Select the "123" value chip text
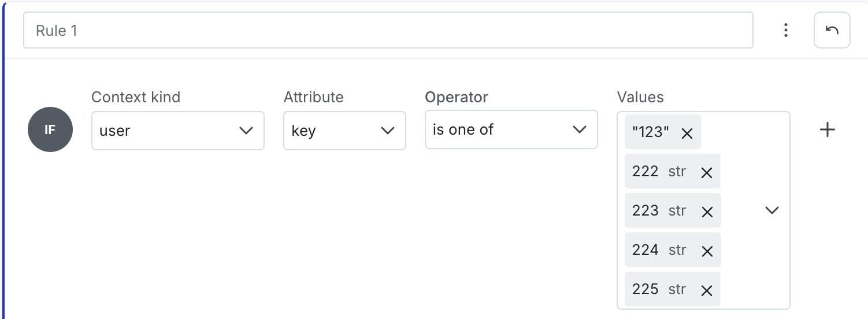The width and height of the screenshot is (868, 319). (x=651, y=132)
